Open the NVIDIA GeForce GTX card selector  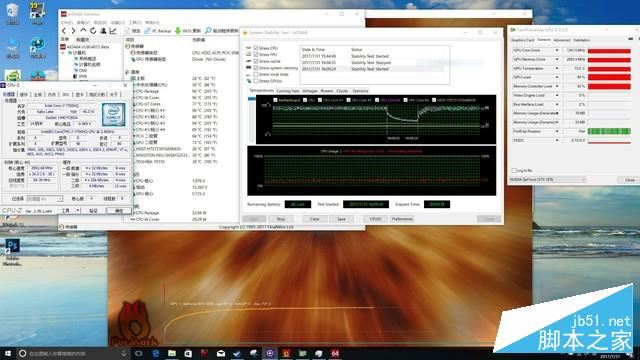pos(547,180)
